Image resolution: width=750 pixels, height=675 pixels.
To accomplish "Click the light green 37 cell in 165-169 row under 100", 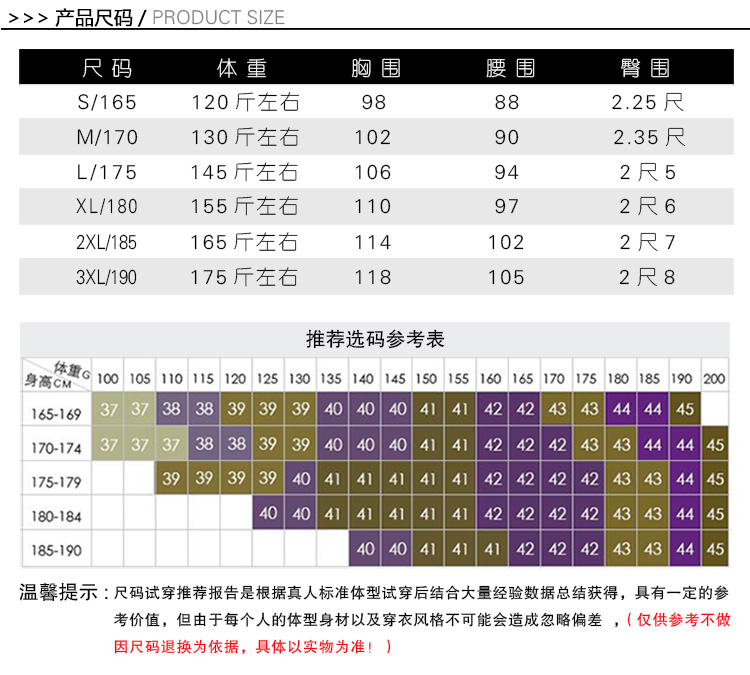I will [108, 409].
